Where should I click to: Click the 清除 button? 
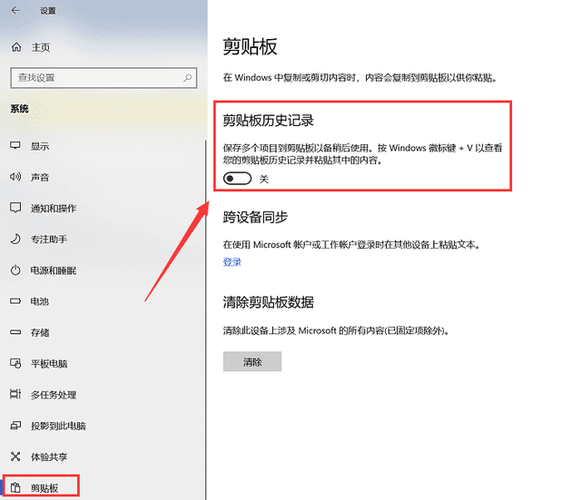(252, 361)
